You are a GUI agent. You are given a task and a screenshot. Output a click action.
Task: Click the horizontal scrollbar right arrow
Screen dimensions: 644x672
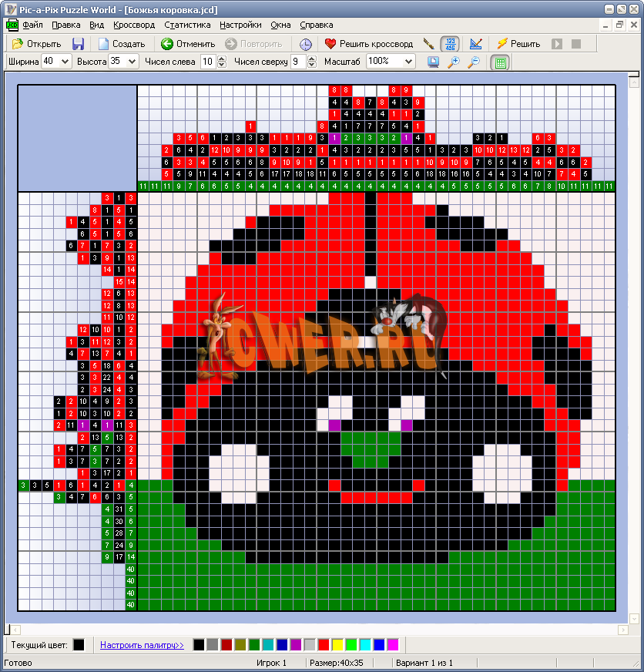point(623,630)
